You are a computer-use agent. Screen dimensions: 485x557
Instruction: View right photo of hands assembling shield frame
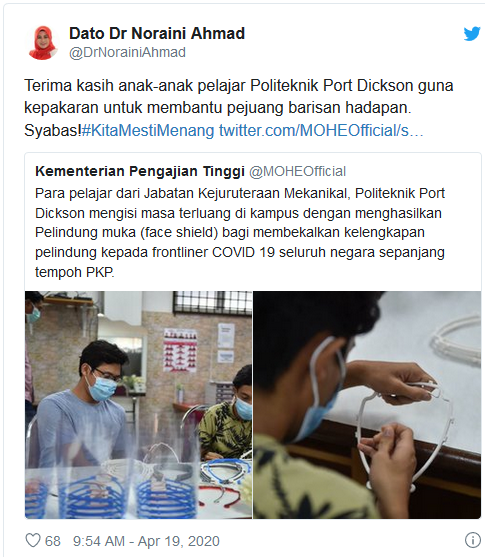[367, 405]
